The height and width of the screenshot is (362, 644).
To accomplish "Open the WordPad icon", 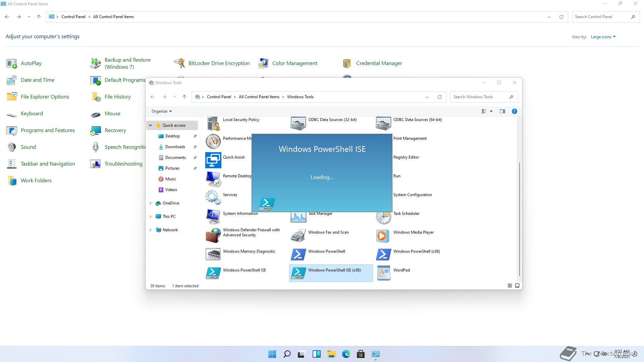I will click(384, 273).
